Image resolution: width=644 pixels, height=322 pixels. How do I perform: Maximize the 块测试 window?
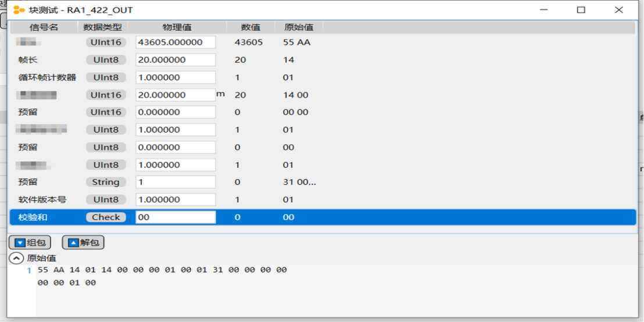pos(581,10)
